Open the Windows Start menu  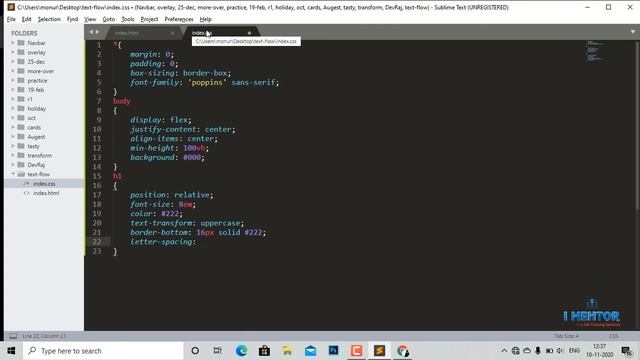click(x=11, y=351)
